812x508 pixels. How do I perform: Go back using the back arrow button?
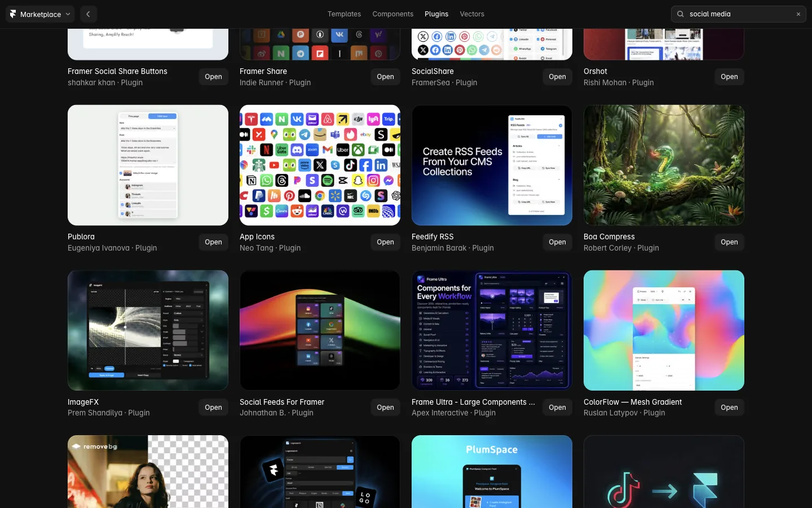tap(88, 14)
